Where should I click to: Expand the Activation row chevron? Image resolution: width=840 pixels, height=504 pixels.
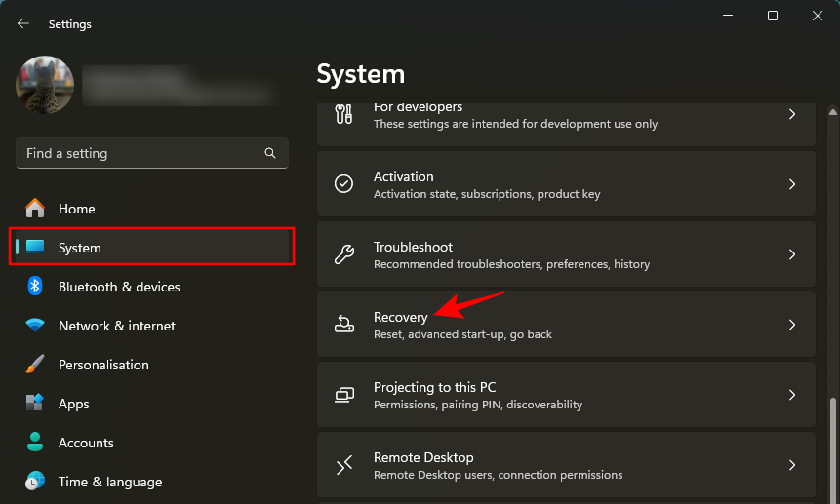click(x=792, y=184)
